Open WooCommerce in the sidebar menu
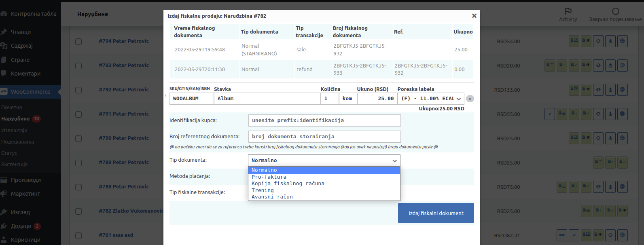The image size is (644, 245). [x=30, y=92]
